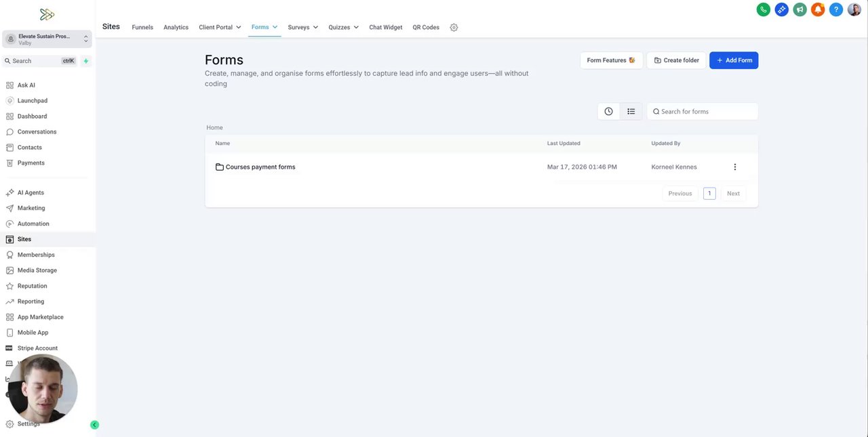The image size is (868, 437).
Task: Click the green phone dialer icon
Action: (x=764, y=9)
